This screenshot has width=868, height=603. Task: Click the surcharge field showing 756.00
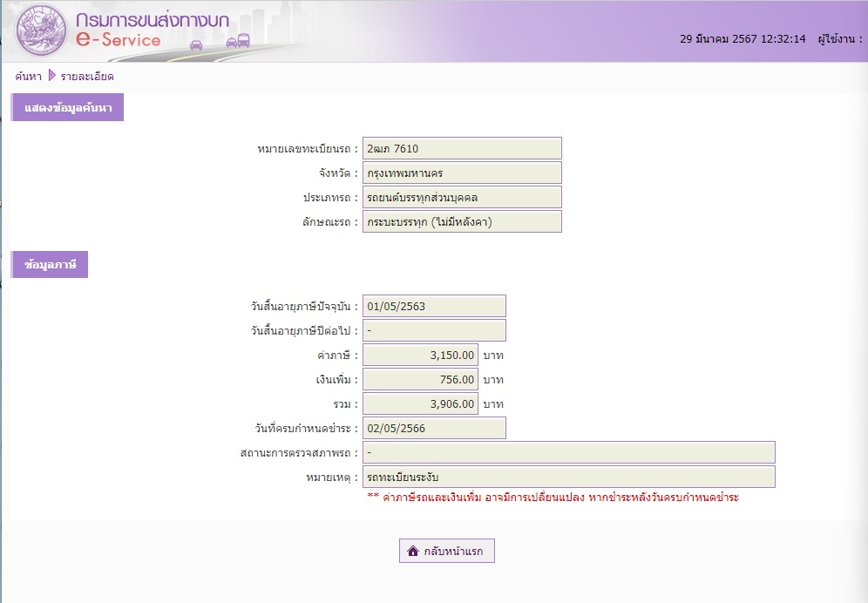(420, 379)
